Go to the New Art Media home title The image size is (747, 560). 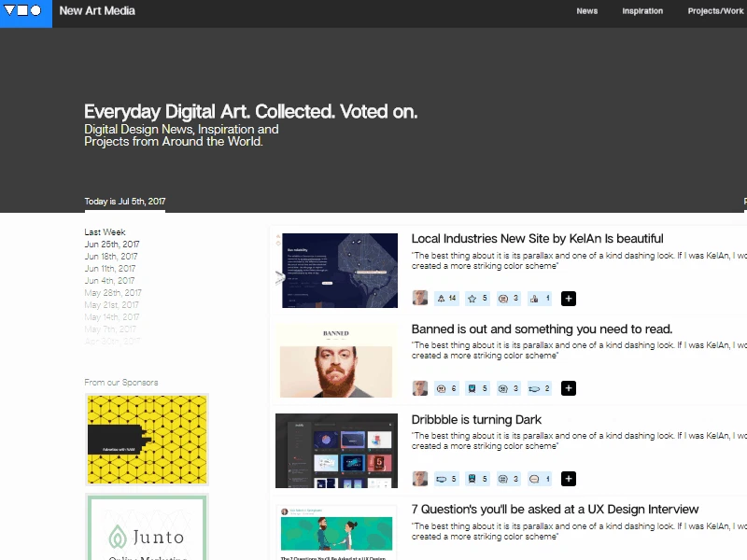pyautogui.click(x=97, y=11)
